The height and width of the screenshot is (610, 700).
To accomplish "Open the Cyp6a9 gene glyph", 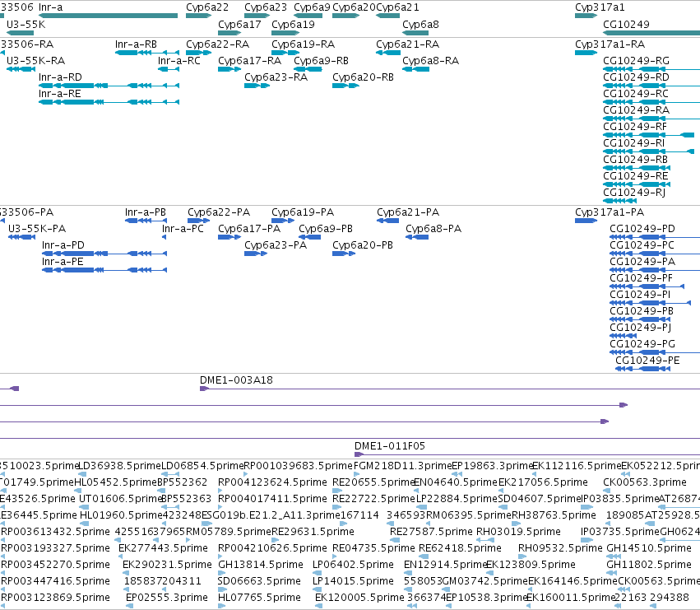I will (x=308, y=16).
